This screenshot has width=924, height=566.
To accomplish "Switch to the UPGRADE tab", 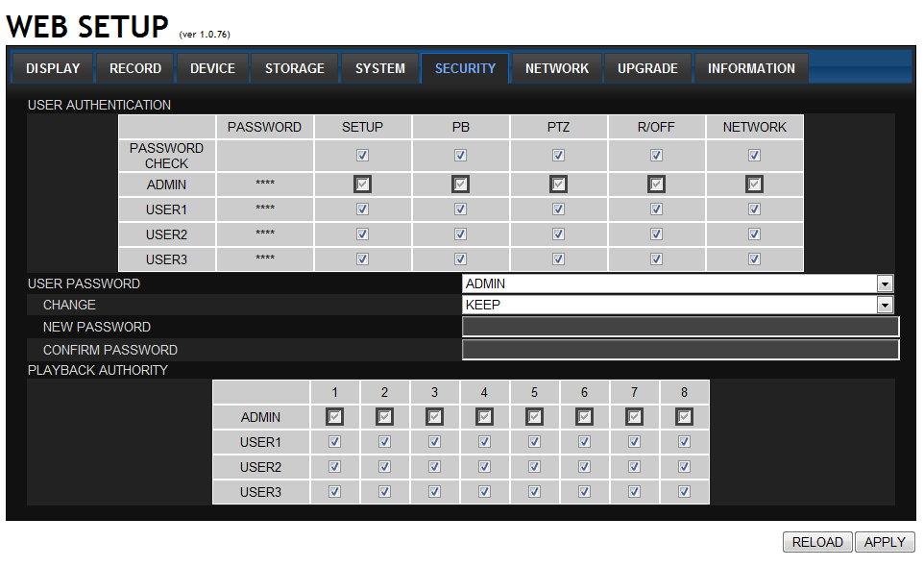I will click(647, 68).
